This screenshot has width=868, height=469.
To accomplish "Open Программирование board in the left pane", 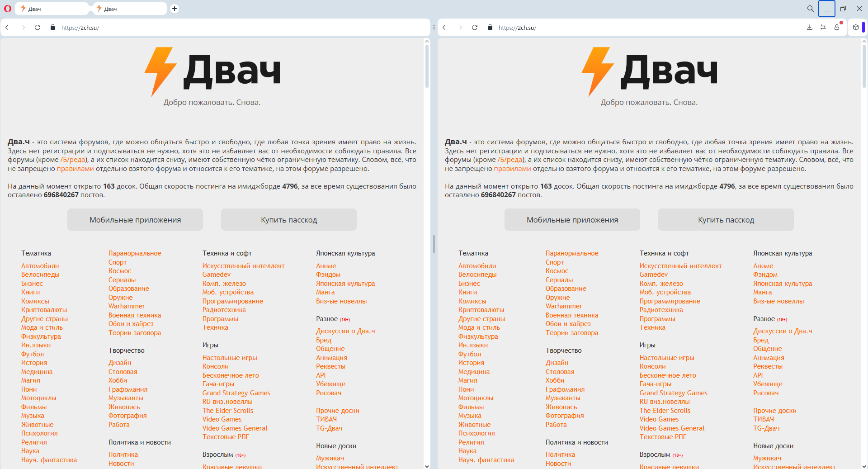I will click(x=233, y=301).
